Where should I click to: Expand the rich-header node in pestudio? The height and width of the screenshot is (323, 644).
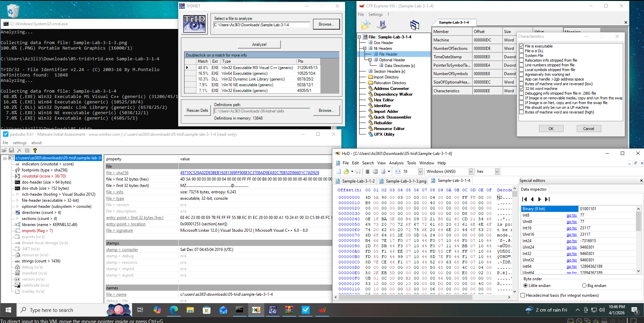tap(17, 194)
